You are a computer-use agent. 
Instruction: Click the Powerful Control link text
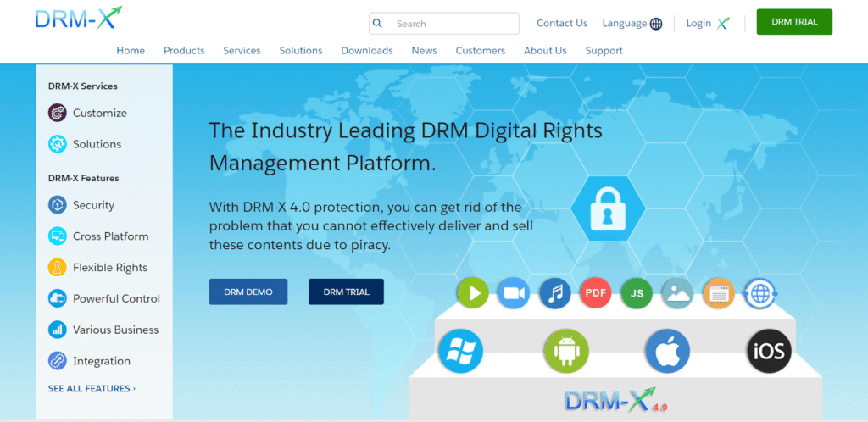coord(116,298)
